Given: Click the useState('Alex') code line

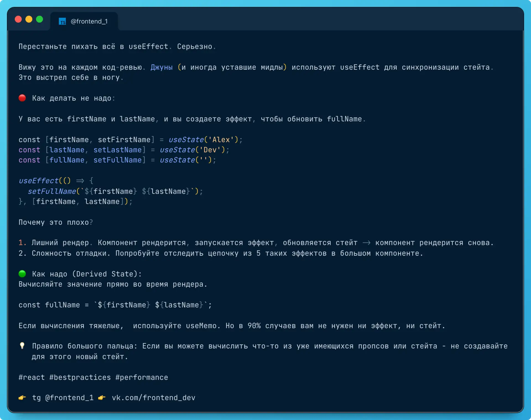Looking at the screenshot, I should pos(131,140).
